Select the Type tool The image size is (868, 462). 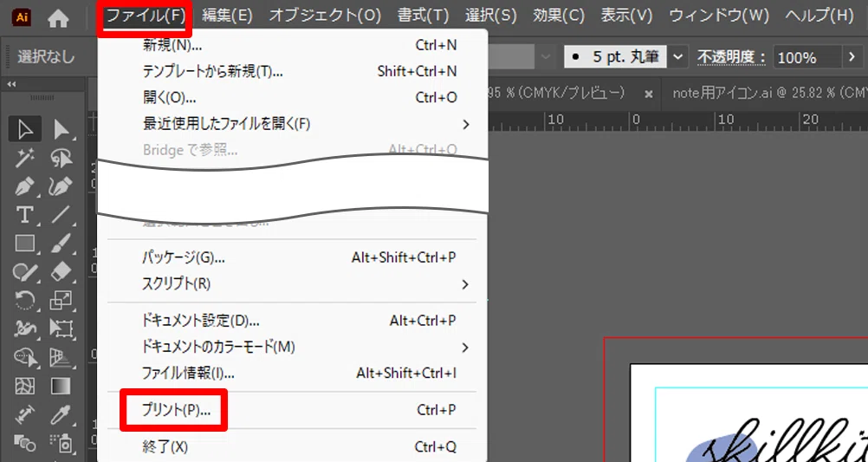pyautogui.click(x=24, y=215)
